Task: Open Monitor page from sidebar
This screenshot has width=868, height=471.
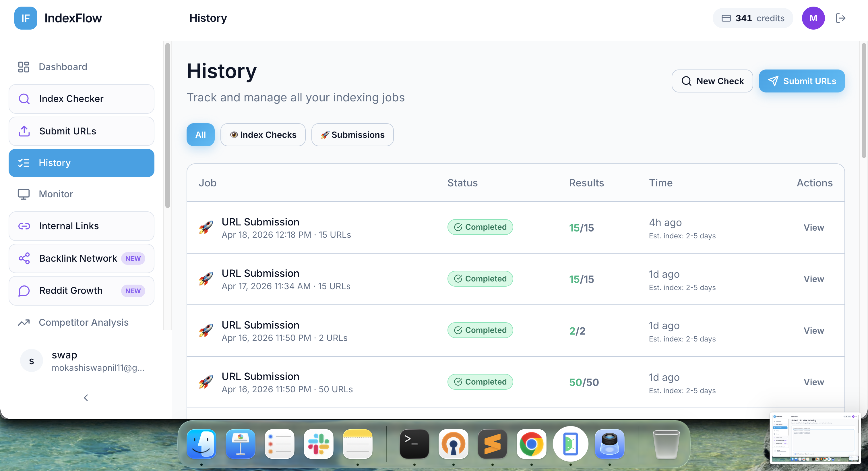Action: pyautogui.click(x=56, y=194)
